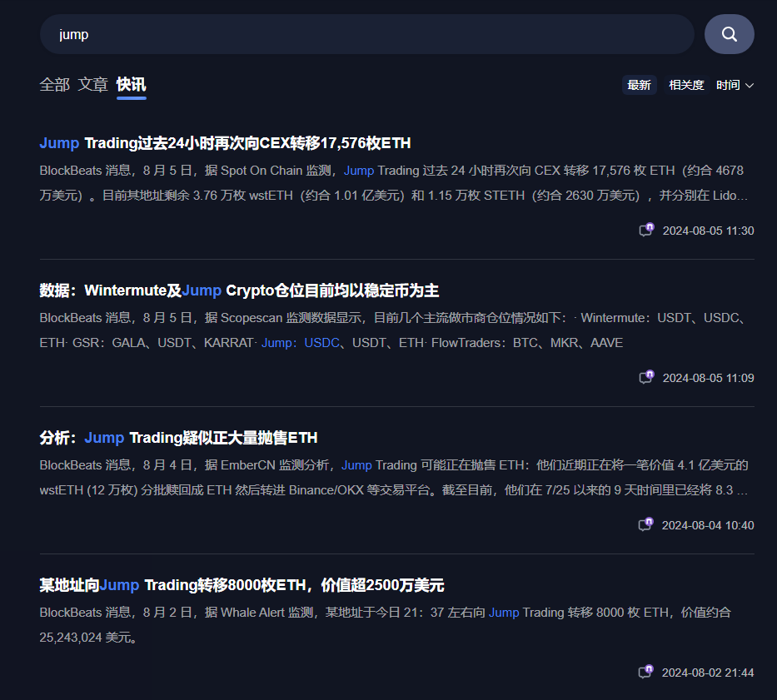Click the timestamp 2024-08-02 21:44

708,673
